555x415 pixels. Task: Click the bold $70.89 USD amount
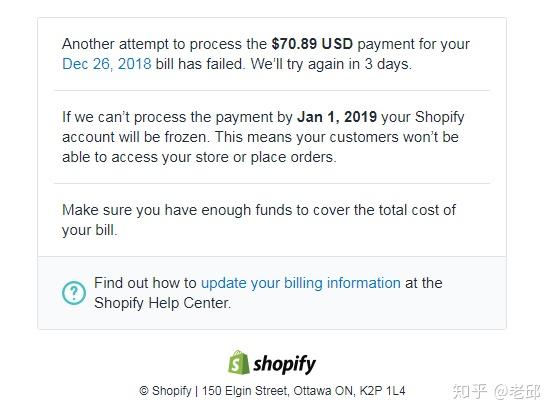(312, 44)
